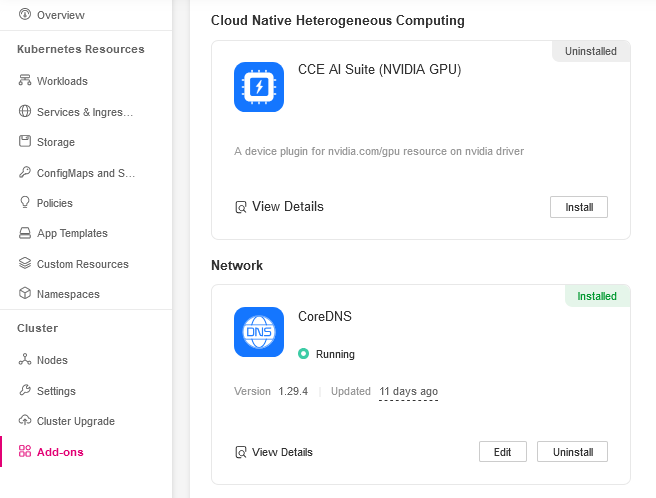Click the ConfigMaps and Secrets key icon
656x498 pixels.
tap(25, 173)
